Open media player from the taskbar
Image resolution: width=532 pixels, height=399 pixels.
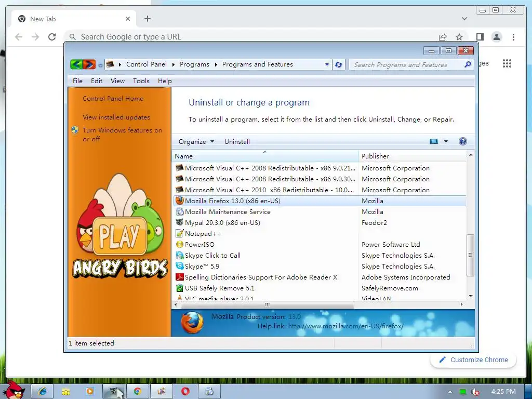tap(90, 391)
